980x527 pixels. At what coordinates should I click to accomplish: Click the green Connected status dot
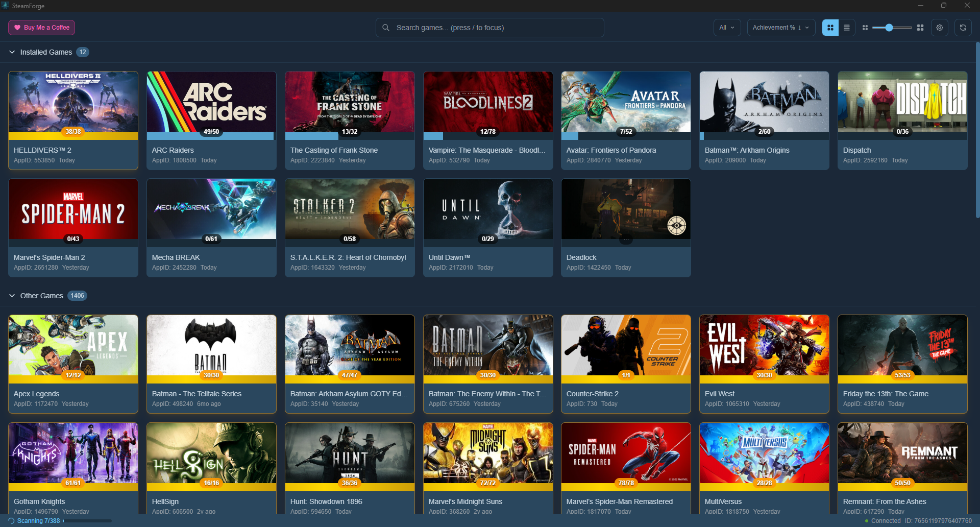866,521
